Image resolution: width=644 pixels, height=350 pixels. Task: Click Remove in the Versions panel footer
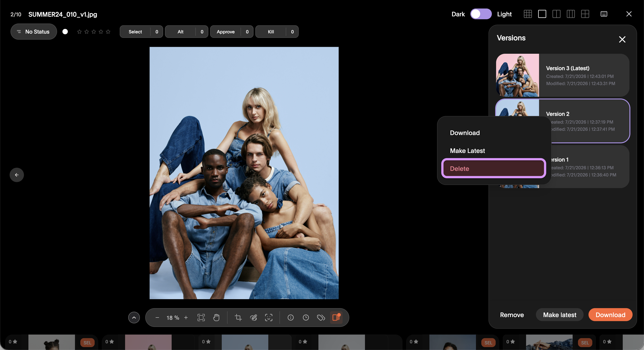[x=512, y=315]
